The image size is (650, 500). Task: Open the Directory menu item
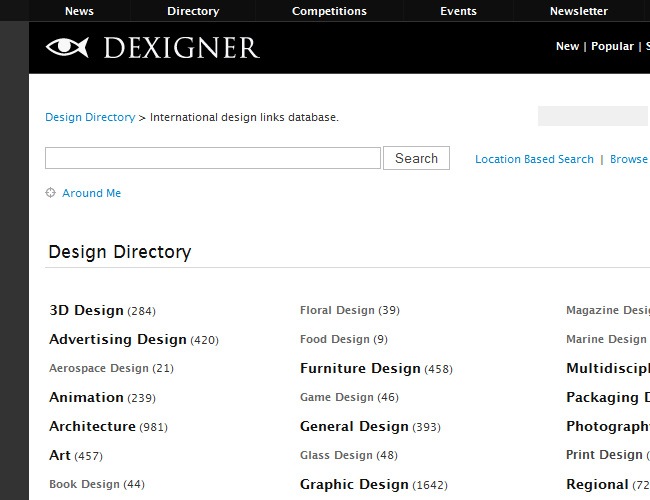coord(193,11)
